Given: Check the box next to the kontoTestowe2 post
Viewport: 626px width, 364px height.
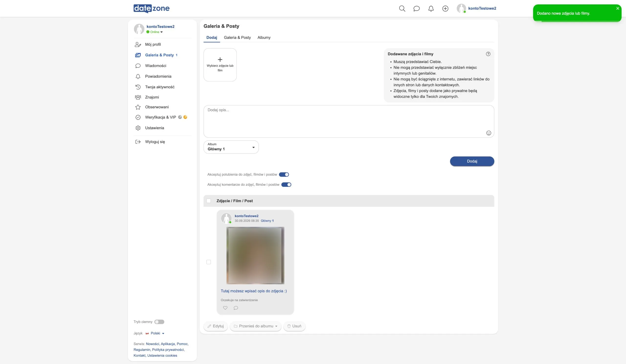Looking at the screenshot, I should click(209, 262).
